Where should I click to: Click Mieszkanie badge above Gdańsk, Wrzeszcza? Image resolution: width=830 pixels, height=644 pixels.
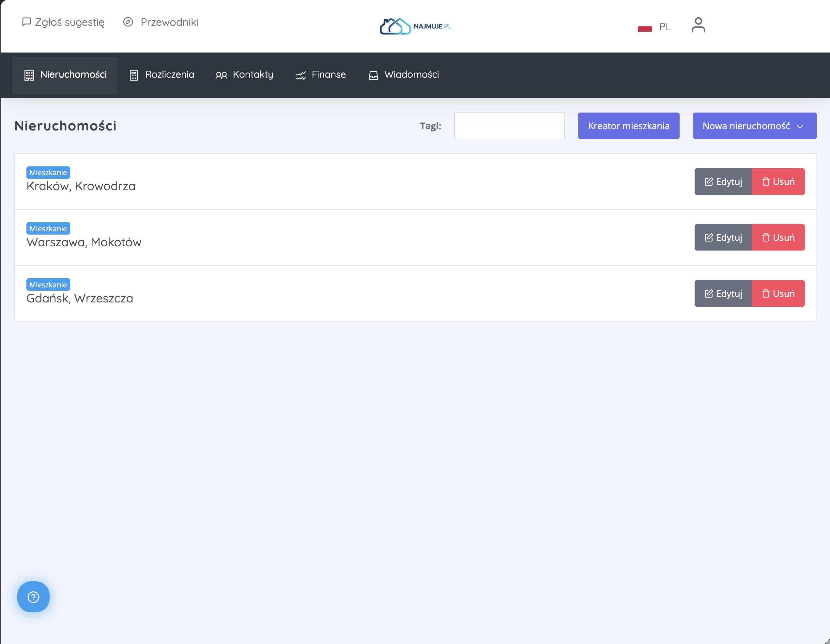point(48,284)
